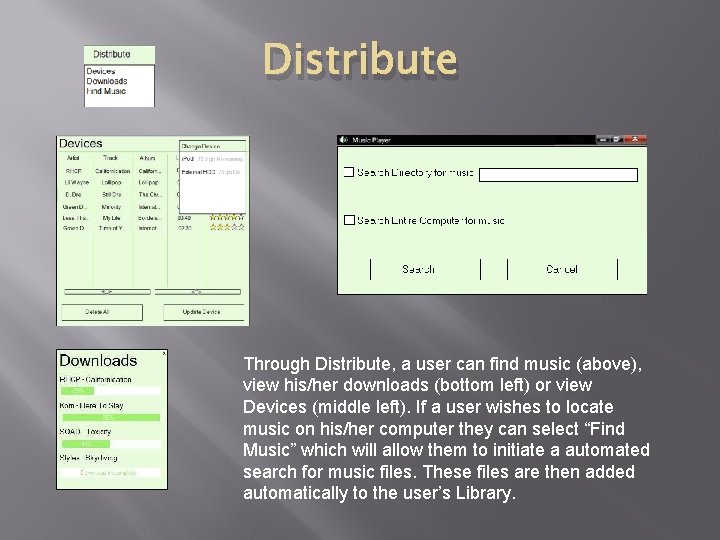Open the Distribute menu header
Screen dimensions: 720x540
tap(119, 54)
